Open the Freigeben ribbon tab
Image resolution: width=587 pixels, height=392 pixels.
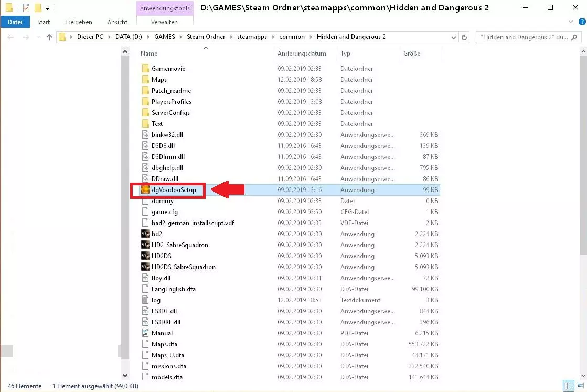tap(79, 22)
